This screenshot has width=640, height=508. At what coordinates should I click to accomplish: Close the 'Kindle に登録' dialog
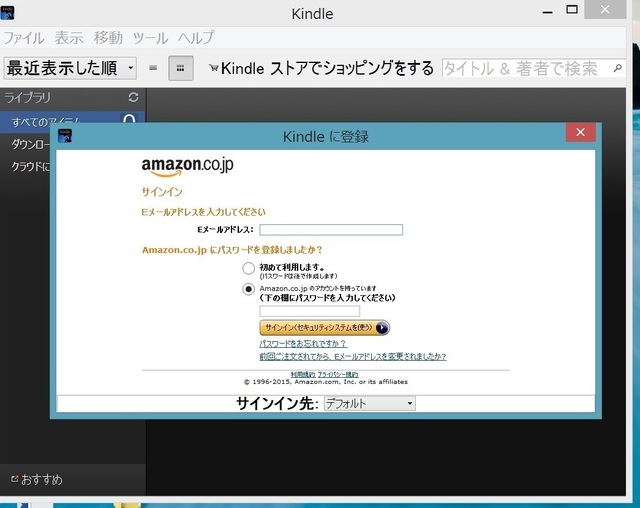point(580,132)
